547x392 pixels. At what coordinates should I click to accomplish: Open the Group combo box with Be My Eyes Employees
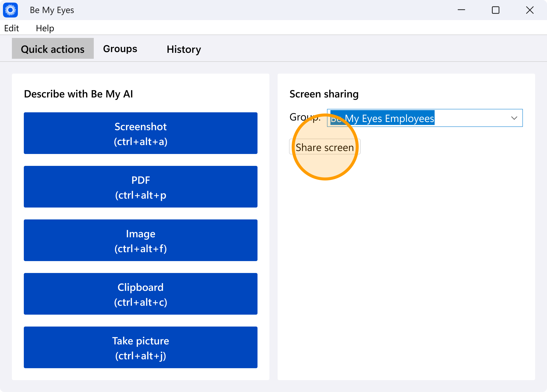(425, 118)
